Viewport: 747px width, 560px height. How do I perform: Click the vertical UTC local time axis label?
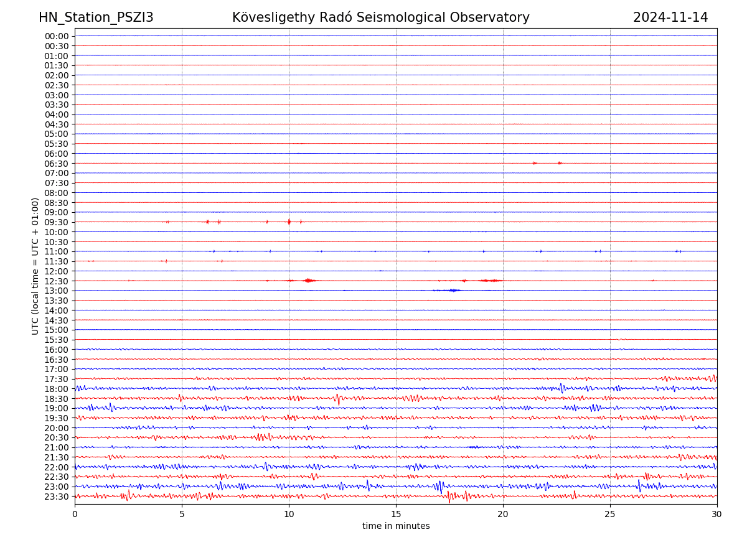35,266
